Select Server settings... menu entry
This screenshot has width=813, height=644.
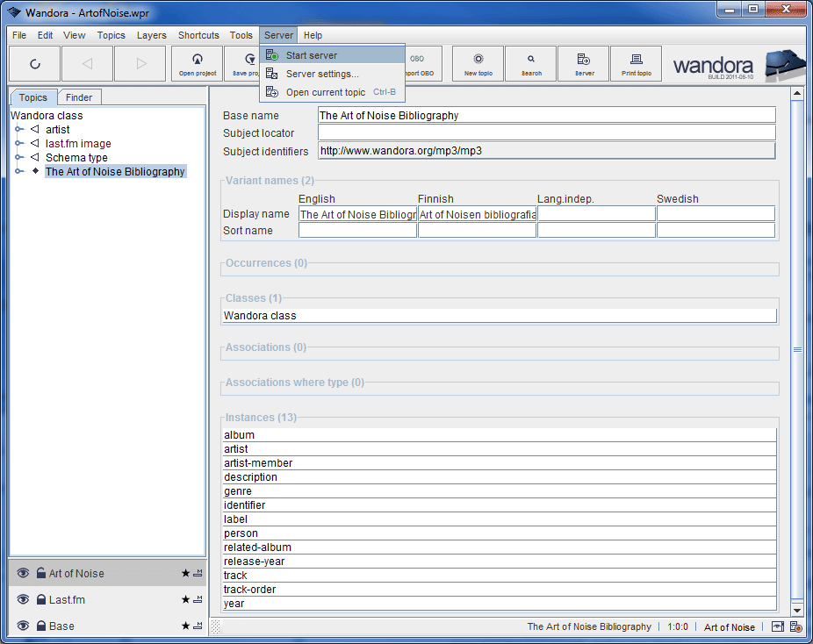point(321,74)
